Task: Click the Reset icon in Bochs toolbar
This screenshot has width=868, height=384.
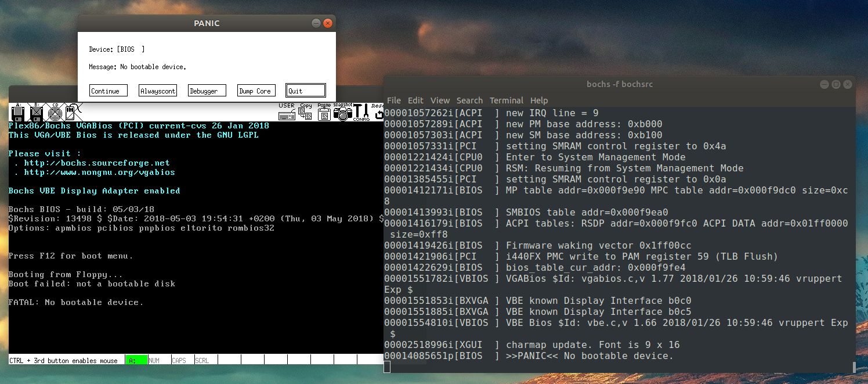Action: coord(378,112)
